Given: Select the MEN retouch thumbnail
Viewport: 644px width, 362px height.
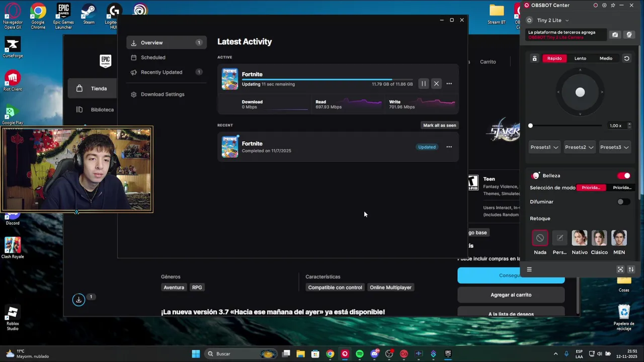Looking at the screenshot, I should [619, 238].
